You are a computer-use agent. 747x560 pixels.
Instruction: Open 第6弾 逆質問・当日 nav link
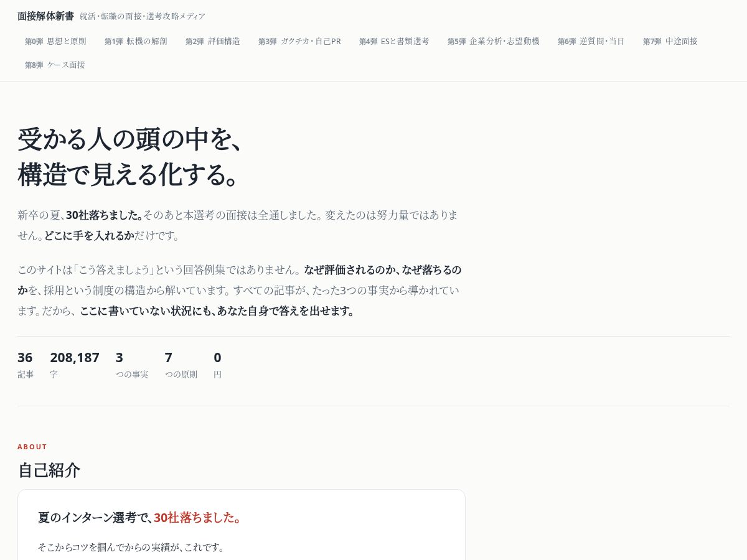tap(591, 41)
